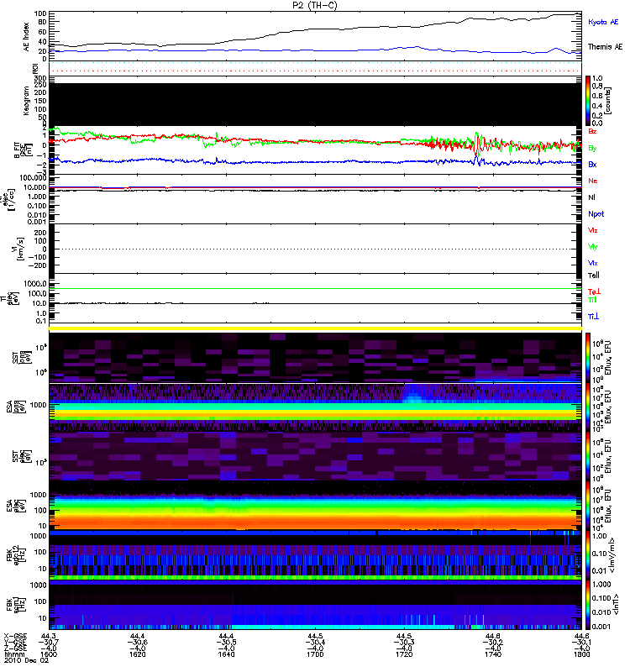Click the ROI panel label
This screenshot has width=630, height=672.
pyautogui.click(x=35, y=68)
